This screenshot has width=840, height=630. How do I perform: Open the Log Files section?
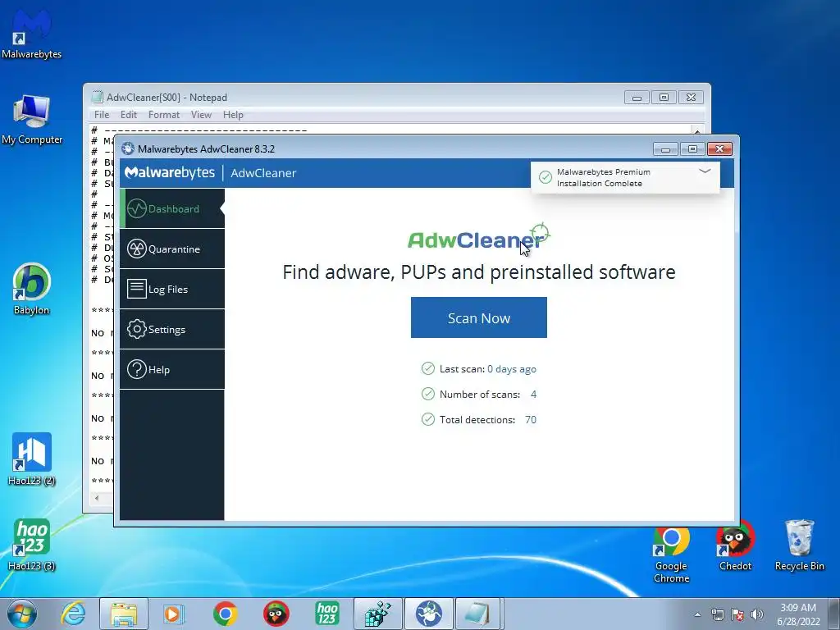pos(172,290)
